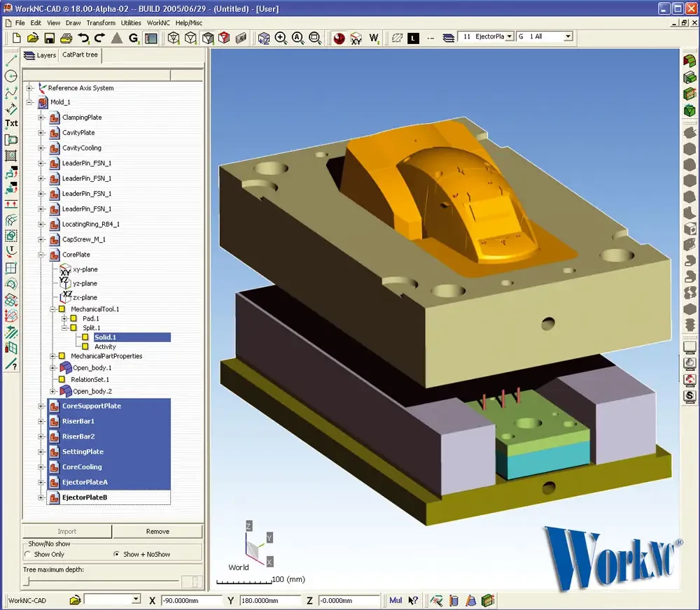The image size is (700, 610).
Task: Expand the ClampingPlate node
Action: coord(41,118)
